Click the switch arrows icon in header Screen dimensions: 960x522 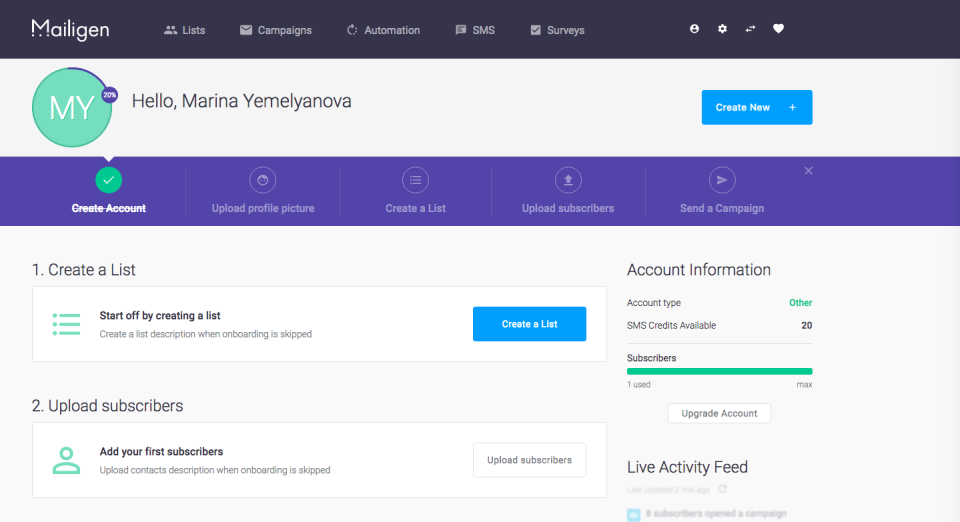pyautogui.click(x=751, y=29)
